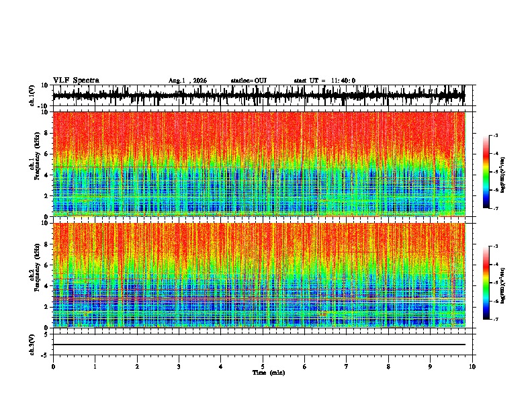
Task: Click the flat ch.3 voltage trace line
Action: [259, 345]
